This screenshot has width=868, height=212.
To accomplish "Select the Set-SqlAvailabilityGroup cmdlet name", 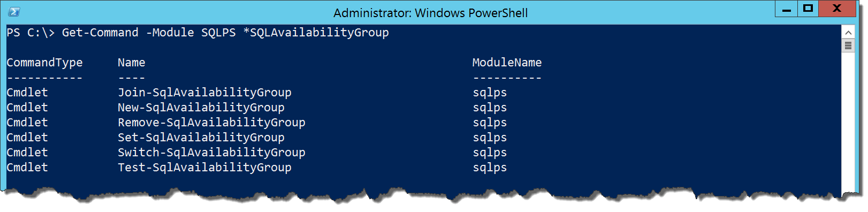I will (201, 138).
